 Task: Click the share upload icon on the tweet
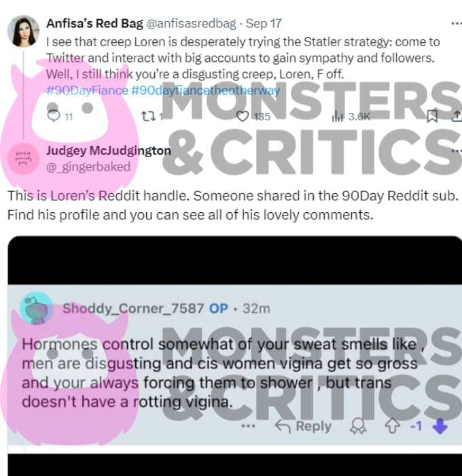[x=457, y=116]
